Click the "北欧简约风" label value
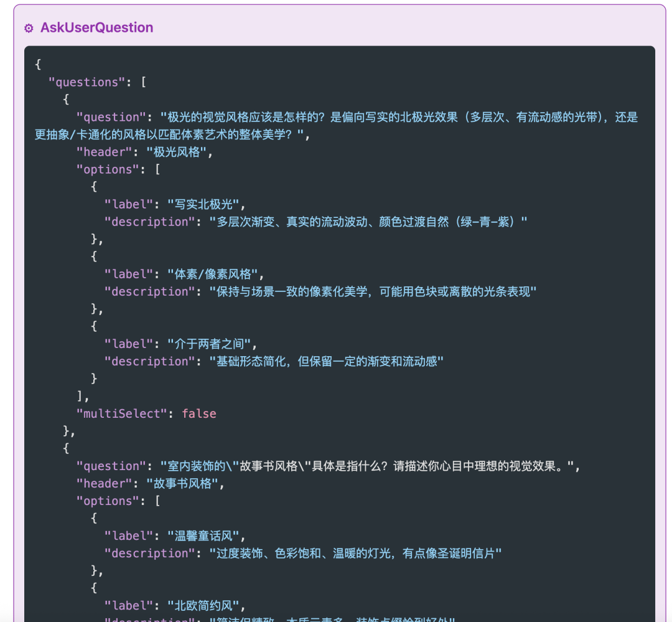Screen dimensions: 672x622 [x=203, y=606]
